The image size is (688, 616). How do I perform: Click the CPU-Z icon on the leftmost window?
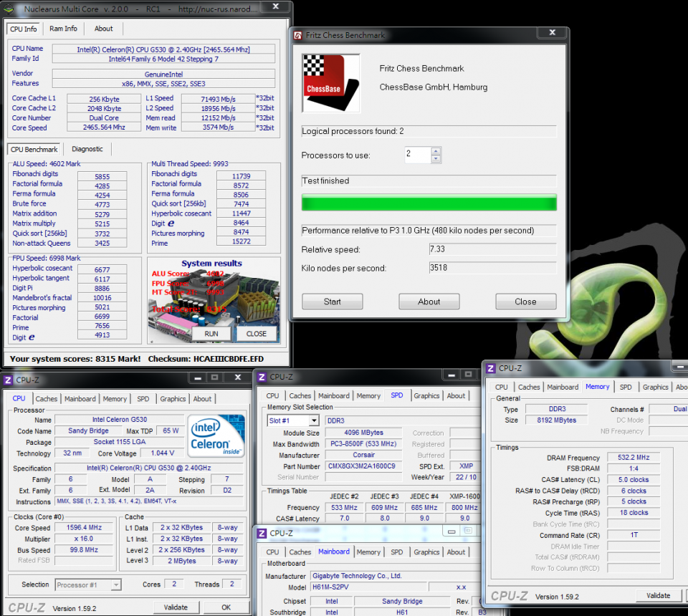coord(9,379)
